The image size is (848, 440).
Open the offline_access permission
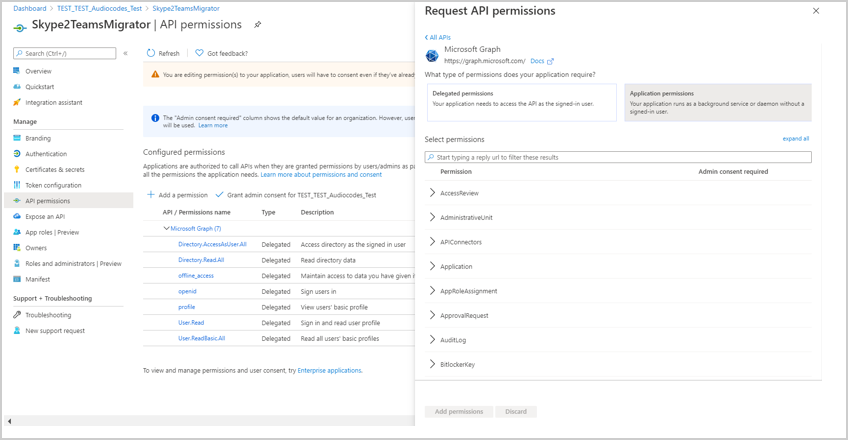click(x=196, y=276)
